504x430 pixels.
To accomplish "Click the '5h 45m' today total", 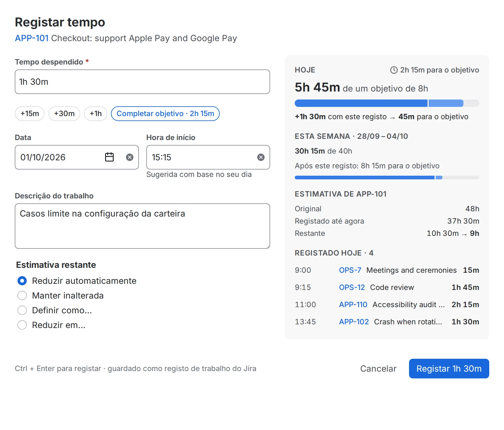I will coord(317,88).
